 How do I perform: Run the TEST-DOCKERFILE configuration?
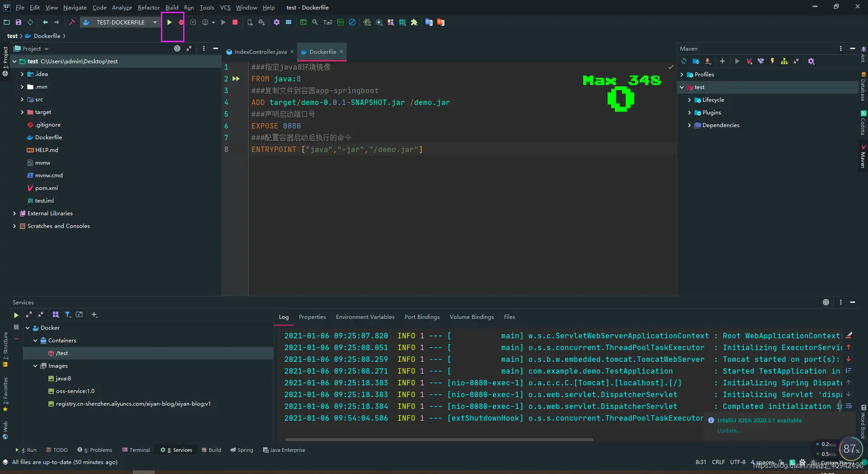click(x=169, y=22)
